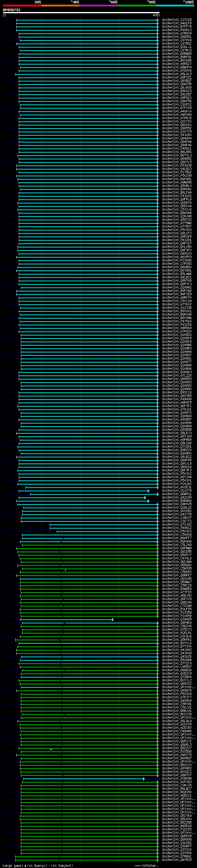Click the arrowhead of the UniRef100_Q42169 alignment
Image resolution: width=197 pixels, height=868 pixels.
pos(145,498)
